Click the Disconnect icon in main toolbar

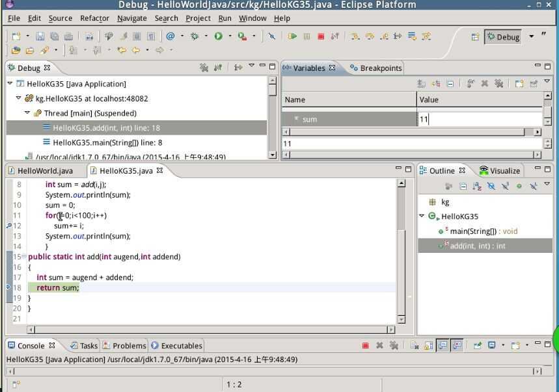tap(334, 36)
